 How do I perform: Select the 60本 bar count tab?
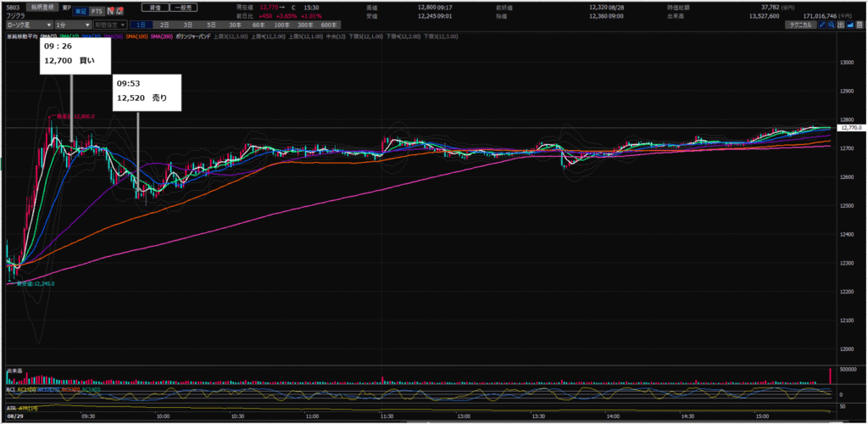[258, 25]
